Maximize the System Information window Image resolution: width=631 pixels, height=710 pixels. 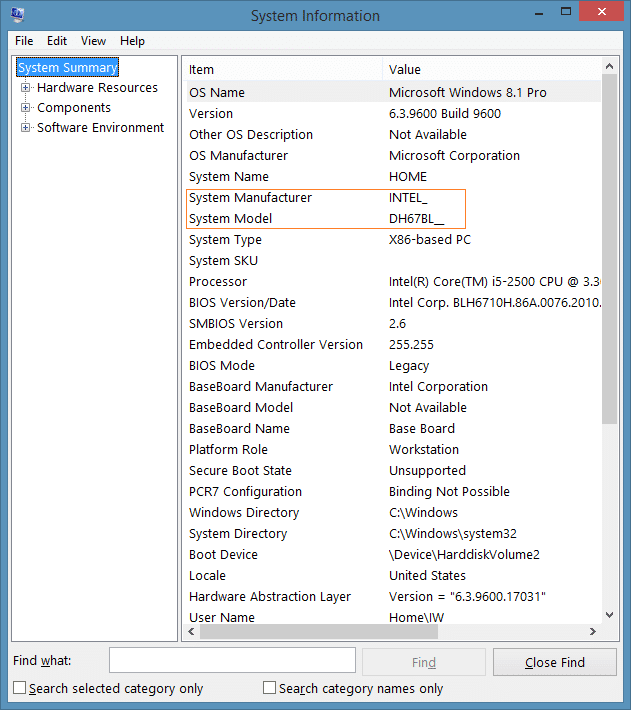[x=566, y=12]
